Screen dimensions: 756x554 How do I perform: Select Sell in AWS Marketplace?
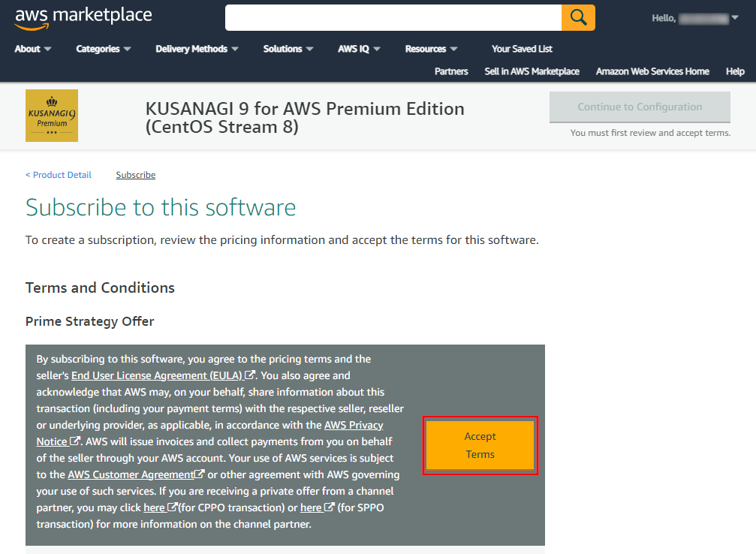532,71
